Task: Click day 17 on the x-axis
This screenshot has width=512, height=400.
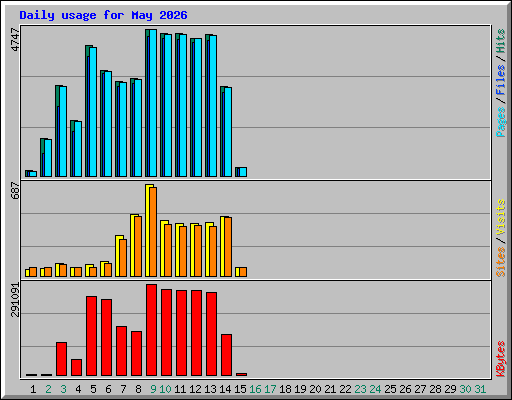Action: click(x=270, y=389)
